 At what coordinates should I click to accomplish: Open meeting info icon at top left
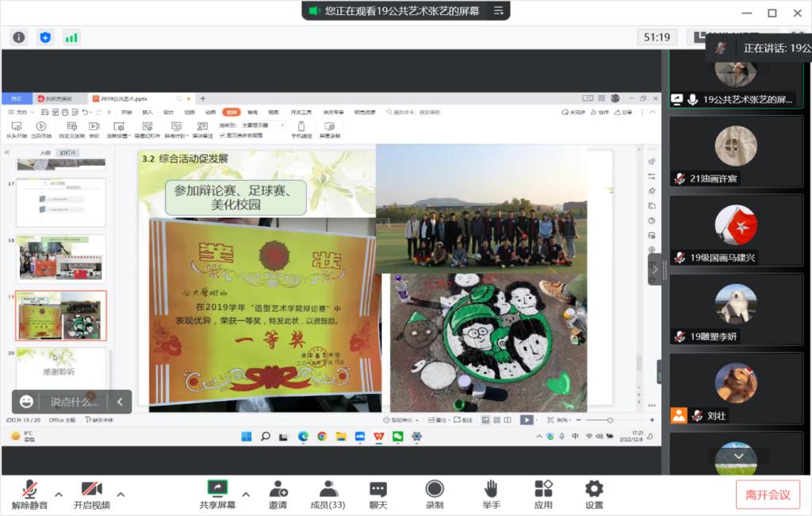(x=19, y=37)
